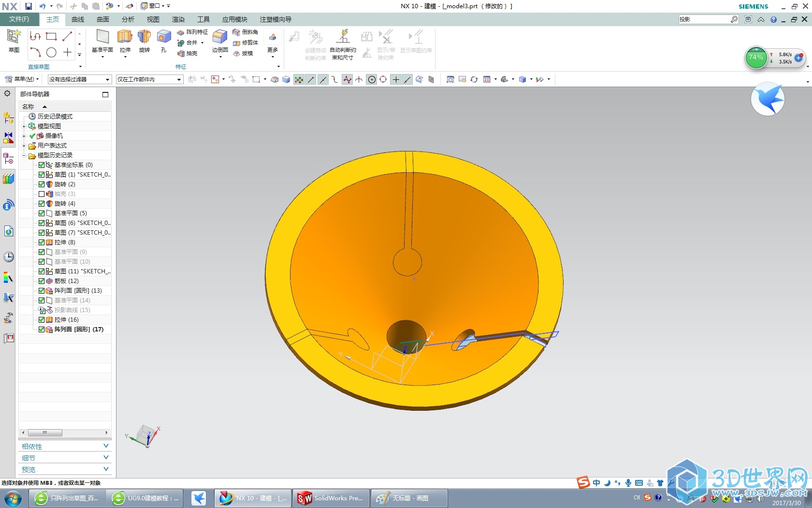
Task: Click the 名称 column header
Action: pos(65,106)
